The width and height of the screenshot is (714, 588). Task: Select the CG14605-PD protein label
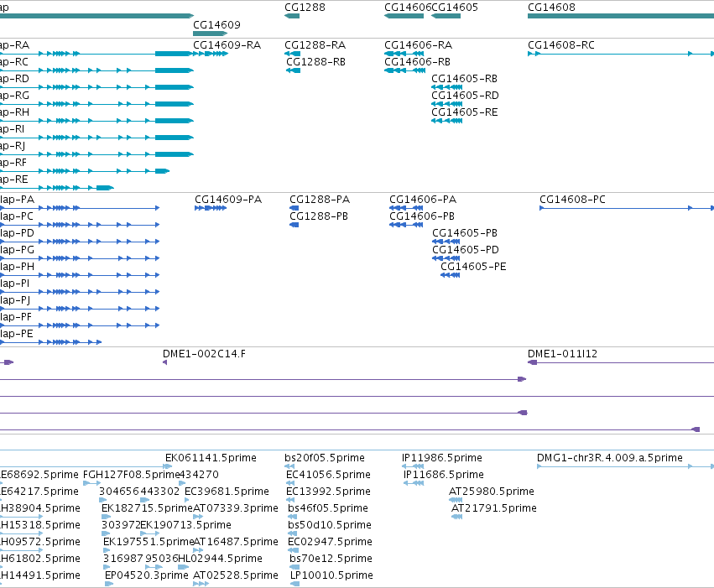click(466, 250)
